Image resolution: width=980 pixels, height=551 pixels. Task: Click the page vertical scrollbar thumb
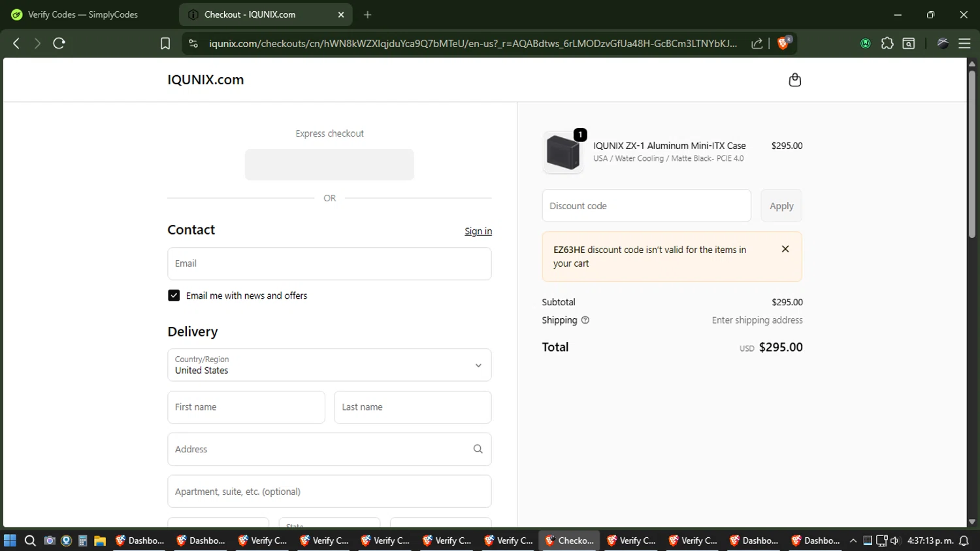[972, 154]
